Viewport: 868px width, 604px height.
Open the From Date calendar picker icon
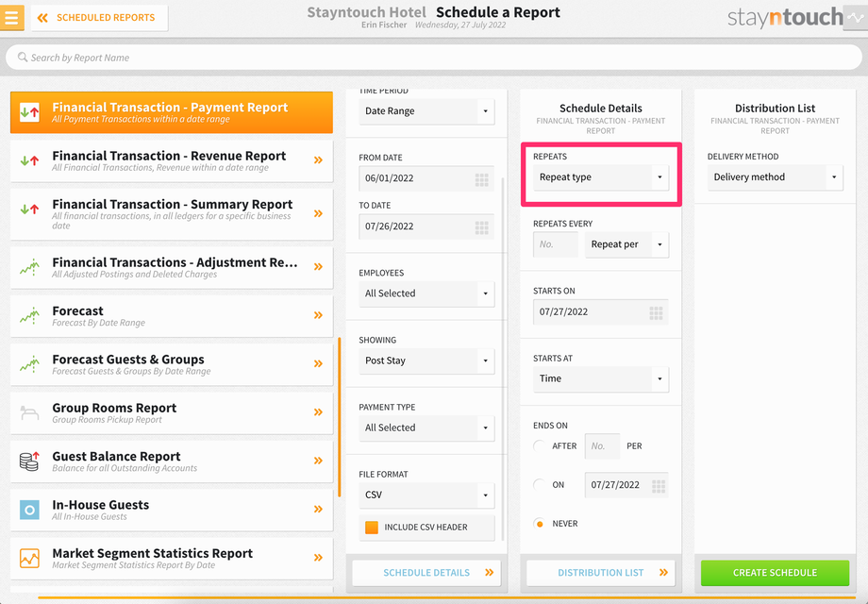point(481,179)
